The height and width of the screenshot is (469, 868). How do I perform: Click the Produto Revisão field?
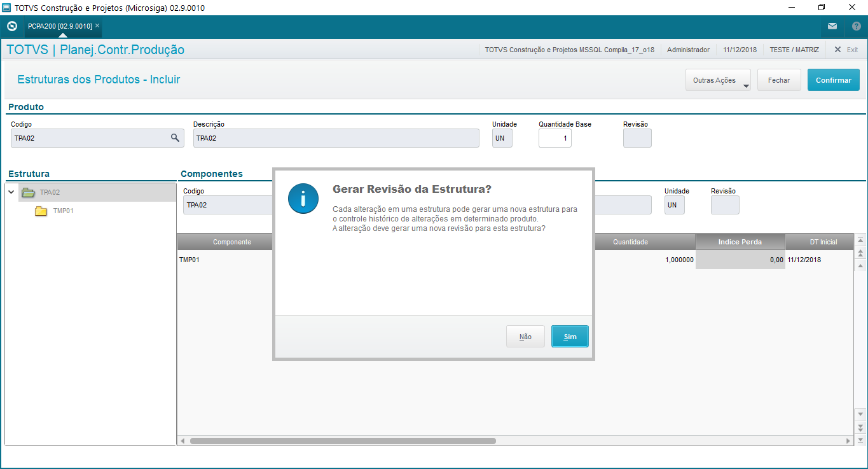pos(637,138)
